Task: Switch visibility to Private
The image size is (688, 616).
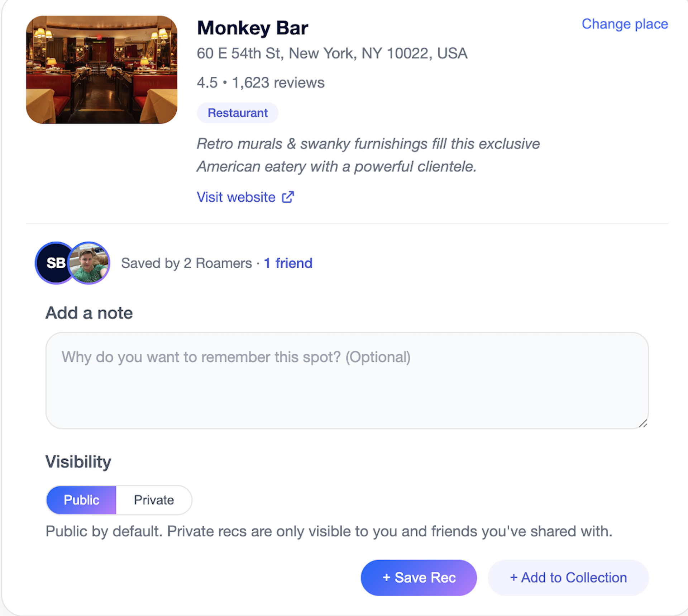Action: (x=154, y=500)
